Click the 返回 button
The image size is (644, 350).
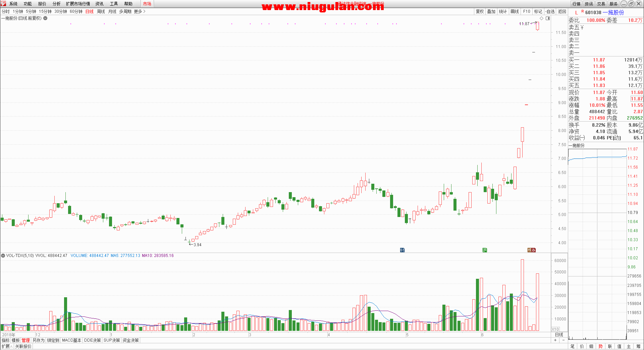coord(562,11)
